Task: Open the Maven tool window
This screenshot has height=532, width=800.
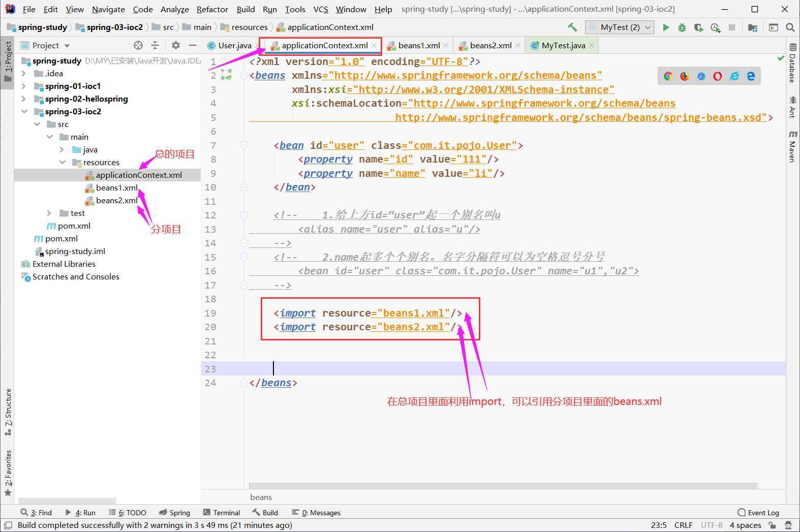Action: point(792,146)
